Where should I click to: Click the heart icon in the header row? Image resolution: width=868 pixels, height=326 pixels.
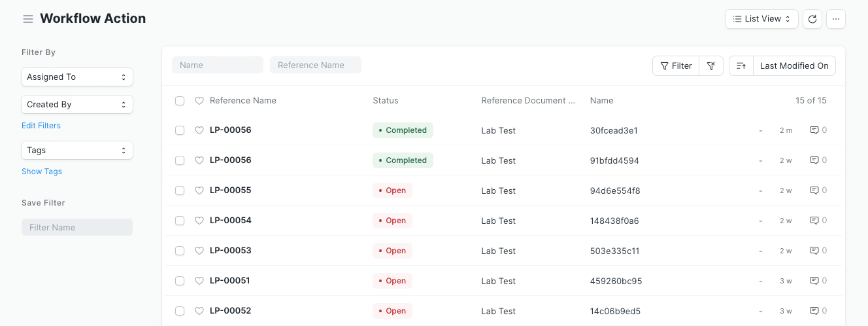(x=199, y=101)
